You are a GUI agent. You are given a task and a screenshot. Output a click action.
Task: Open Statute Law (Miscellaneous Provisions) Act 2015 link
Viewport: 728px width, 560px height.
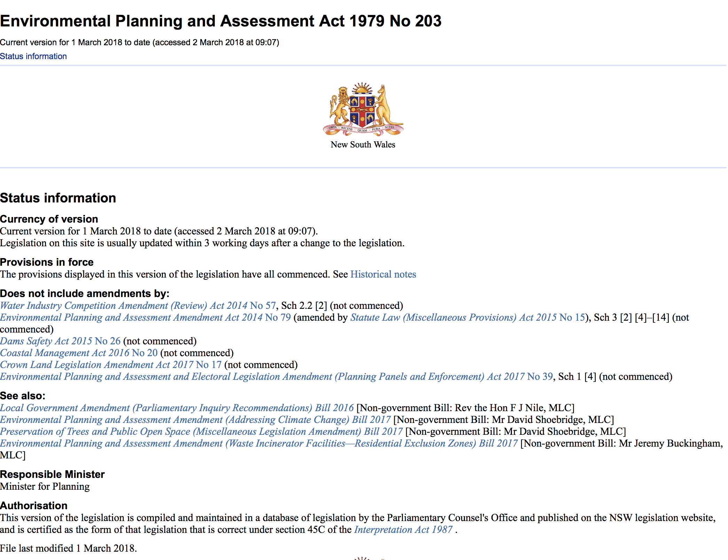[x=467, y=318]
